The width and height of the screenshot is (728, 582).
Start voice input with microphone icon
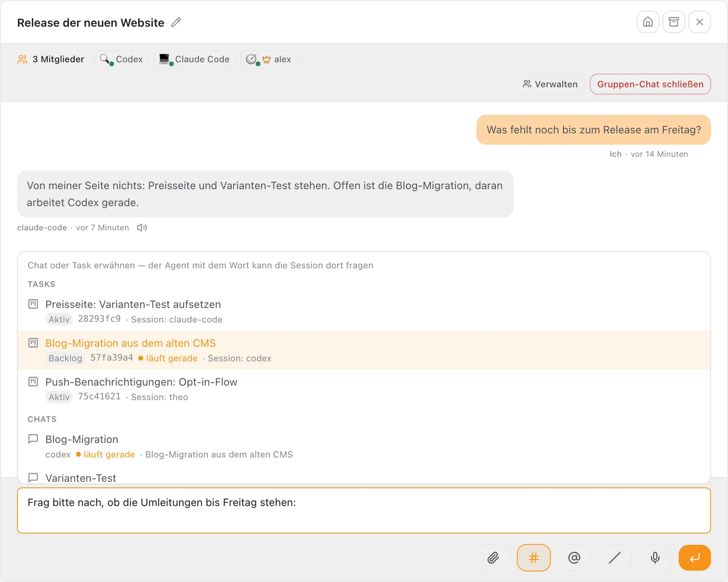pos(655,558)
